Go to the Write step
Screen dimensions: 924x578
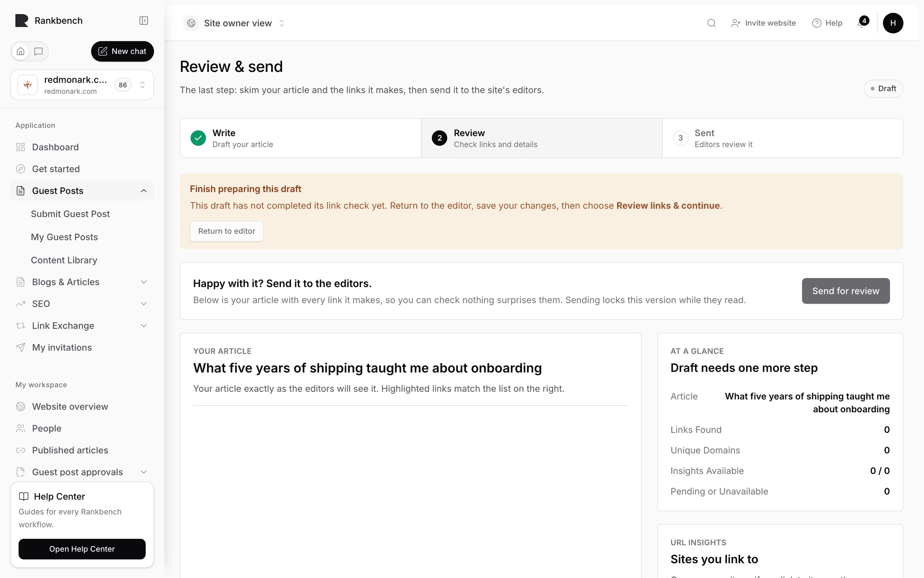[x=301, y=138]
